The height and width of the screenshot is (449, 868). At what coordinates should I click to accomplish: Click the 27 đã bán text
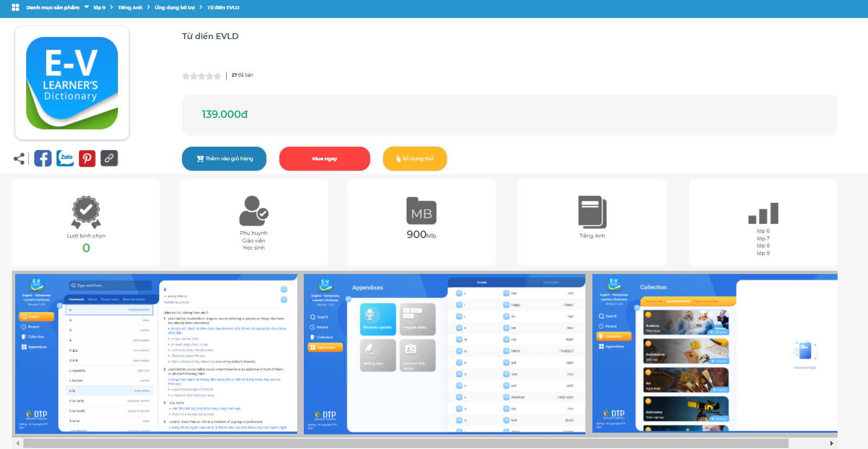(x=242, y=75)
